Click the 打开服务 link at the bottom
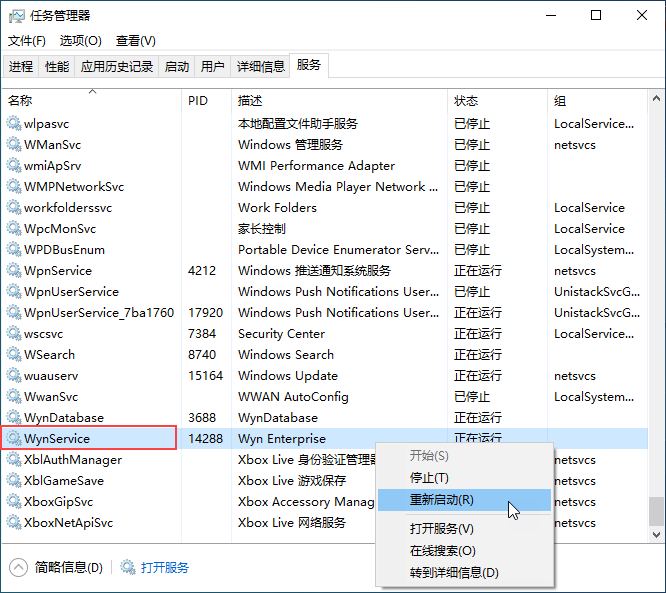666x593 pixels. click(x=165, y=568)
